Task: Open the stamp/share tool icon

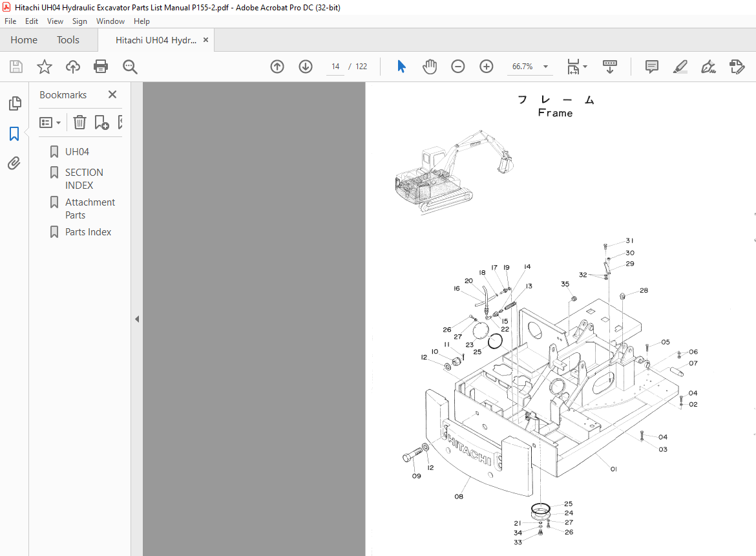Action: point(737,67)
